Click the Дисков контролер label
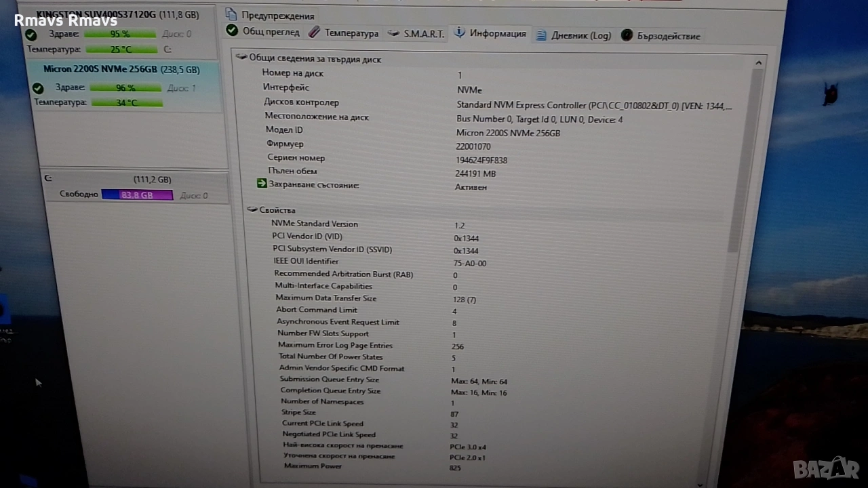Viewport: 868px width, 488px height. (301, 102)
